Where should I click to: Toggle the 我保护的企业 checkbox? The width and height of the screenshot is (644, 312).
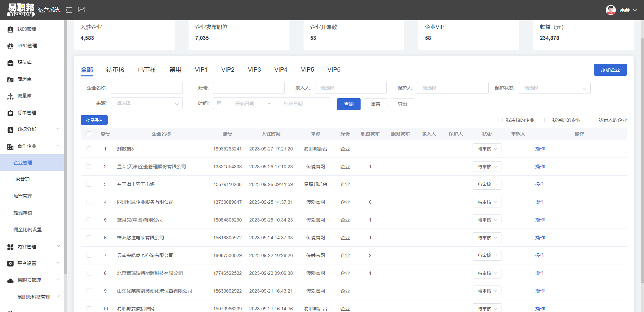tap(547, 120)
